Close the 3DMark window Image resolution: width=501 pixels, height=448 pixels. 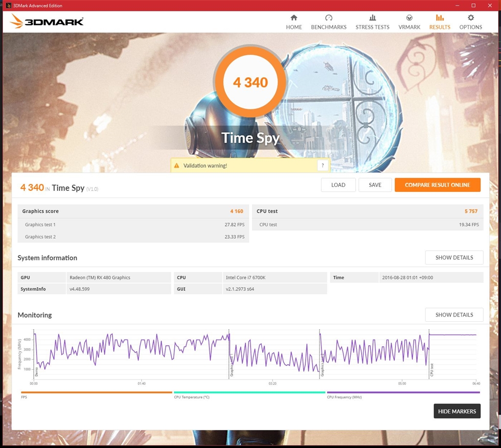click(490, 5)
